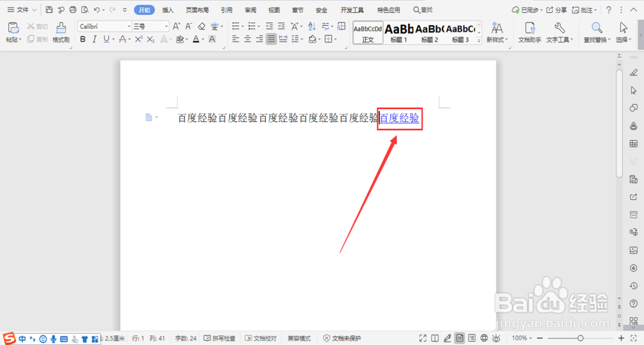Center align the paragraph

(247, 39)
